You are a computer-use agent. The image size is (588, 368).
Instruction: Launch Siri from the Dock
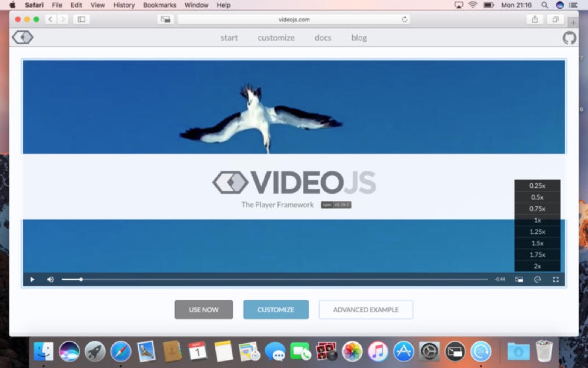point(69,352)
